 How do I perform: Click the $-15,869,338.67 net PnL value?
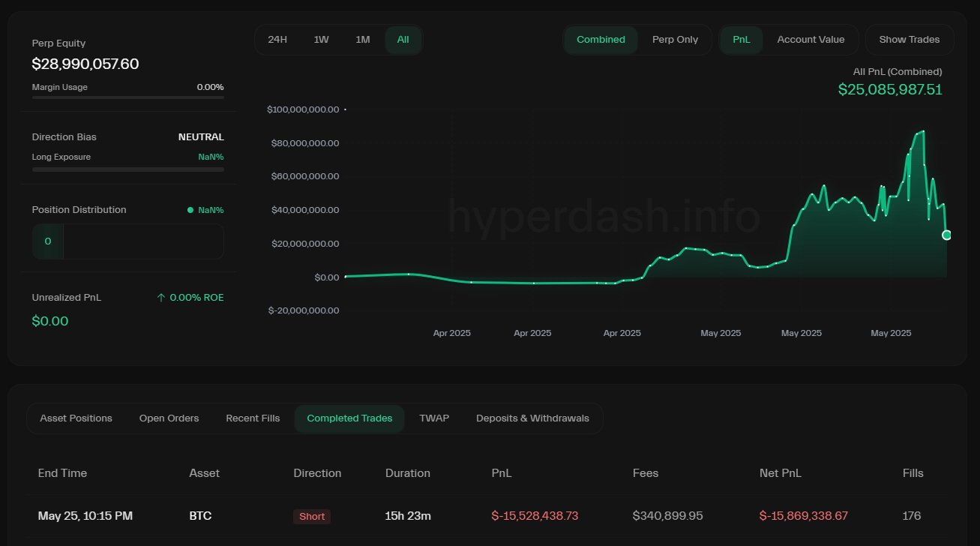pyautogui.click(x=804, y=516)
